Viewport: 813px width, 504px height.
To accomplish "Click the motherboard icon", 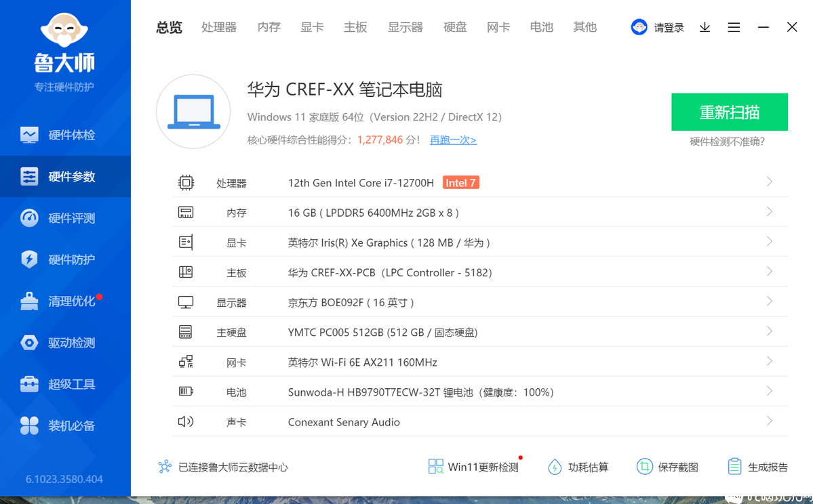I will pyautogui.click(x=186, y=272).
